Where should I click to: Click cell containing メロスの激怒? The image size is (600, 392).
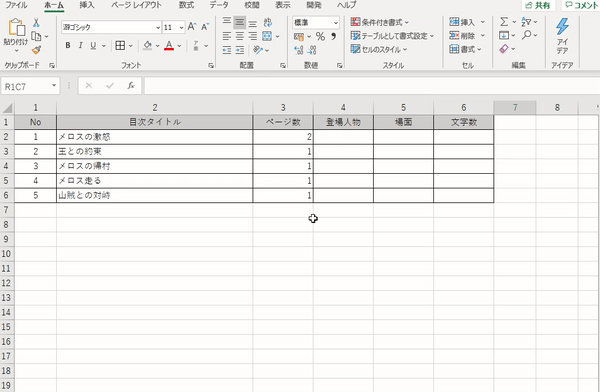[155, 137]
